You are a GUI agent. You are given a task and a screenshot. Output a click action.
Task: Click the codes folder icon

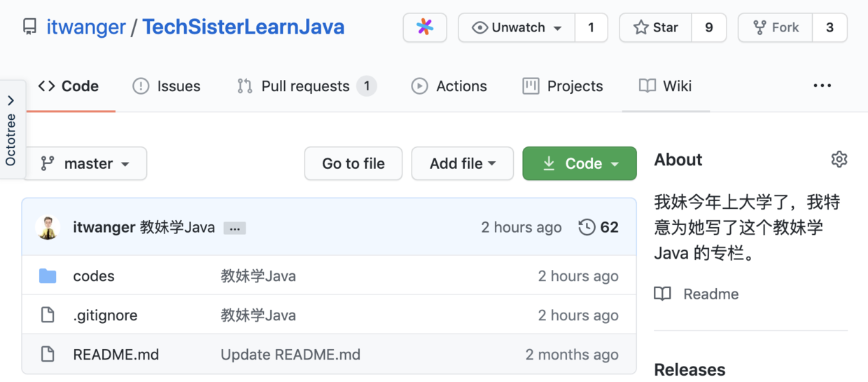pos(48,275)
